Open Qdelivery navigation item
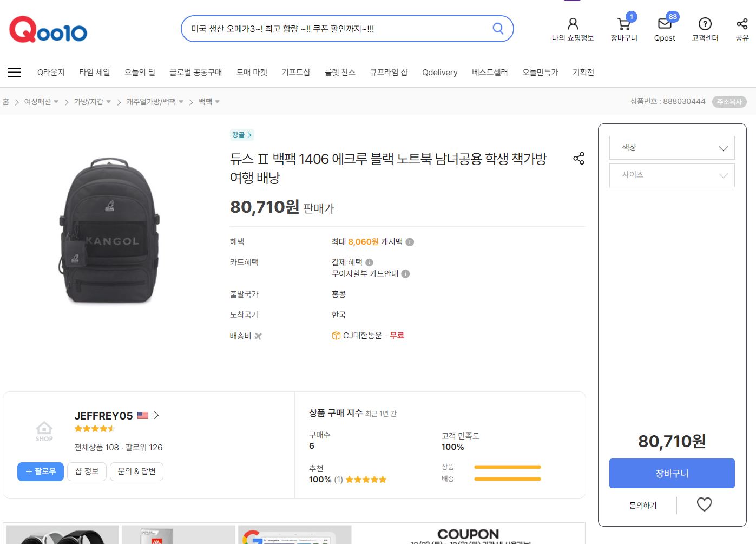Screen dimensions: 756x544 [440, 72]
